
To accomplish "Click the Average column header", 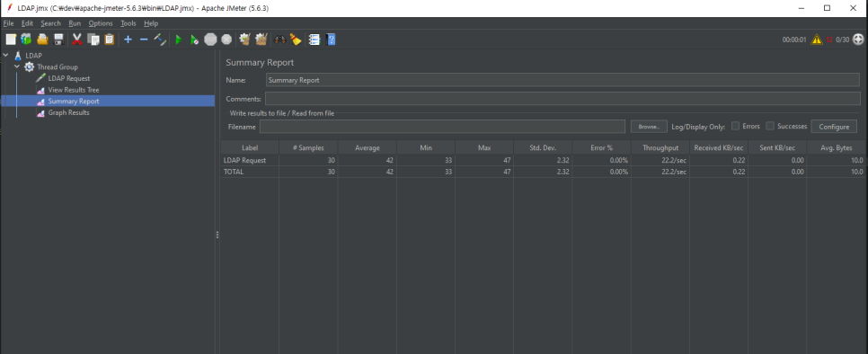I will [367, 147].
